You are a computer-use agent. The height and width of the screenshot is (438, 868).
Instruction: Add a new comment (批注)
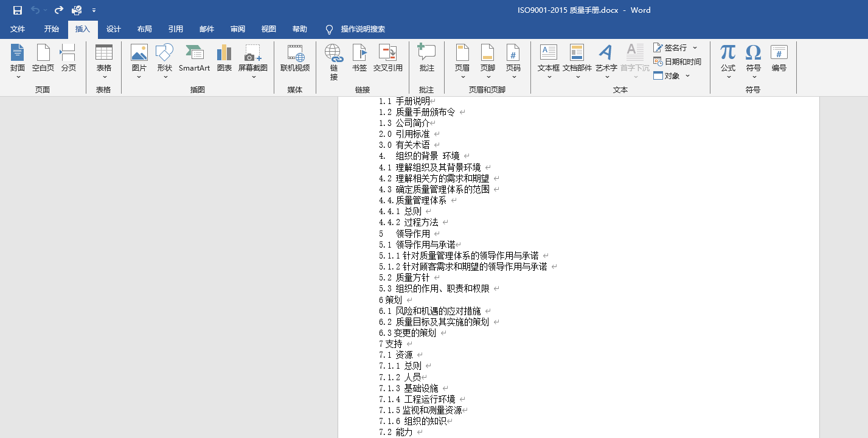[x=427, y=59]
